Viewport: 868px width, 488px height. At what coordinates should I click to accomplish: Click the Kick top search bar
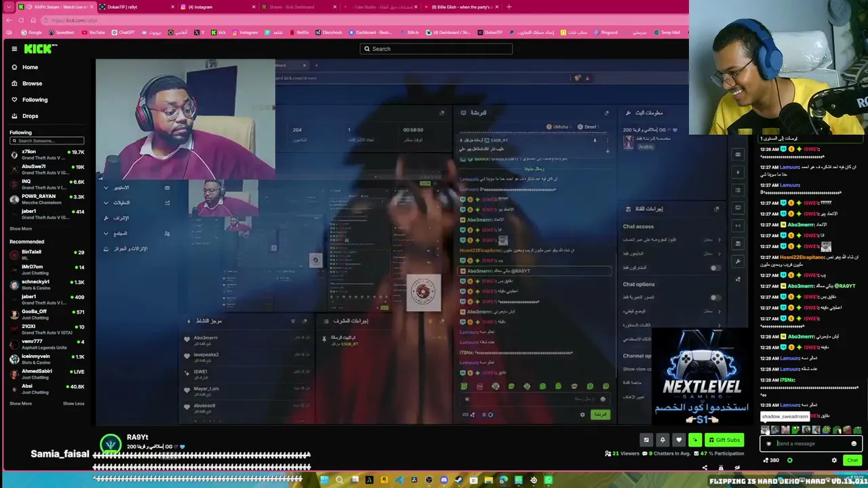coord(436,49)
